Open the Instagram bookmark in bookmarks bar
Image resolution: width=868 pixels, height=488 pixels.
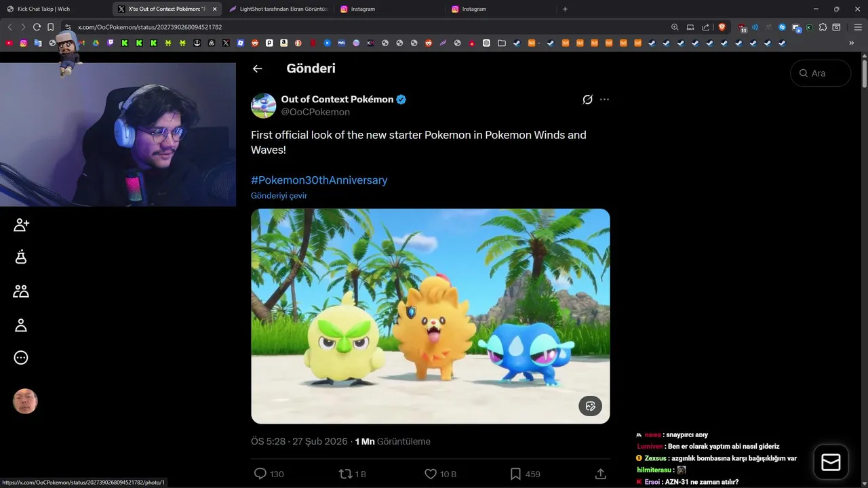[23, 43]
